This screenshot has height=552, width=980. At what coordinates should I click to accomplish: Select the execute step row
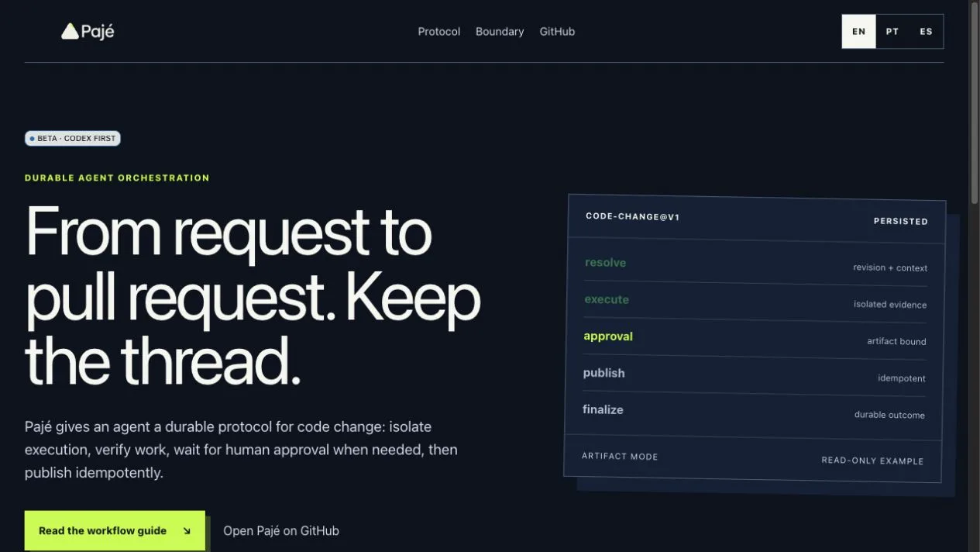pos(755,302)
